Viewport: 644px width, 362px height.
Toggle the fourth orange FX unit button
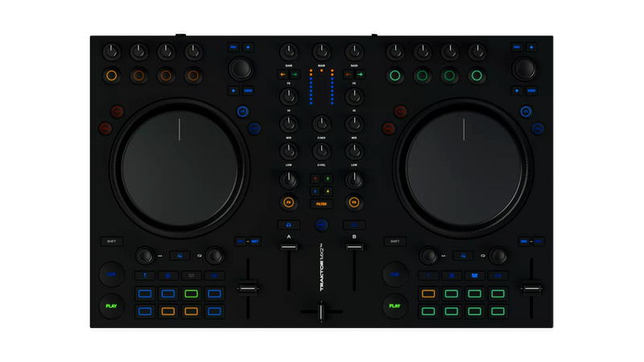(193, 76)
